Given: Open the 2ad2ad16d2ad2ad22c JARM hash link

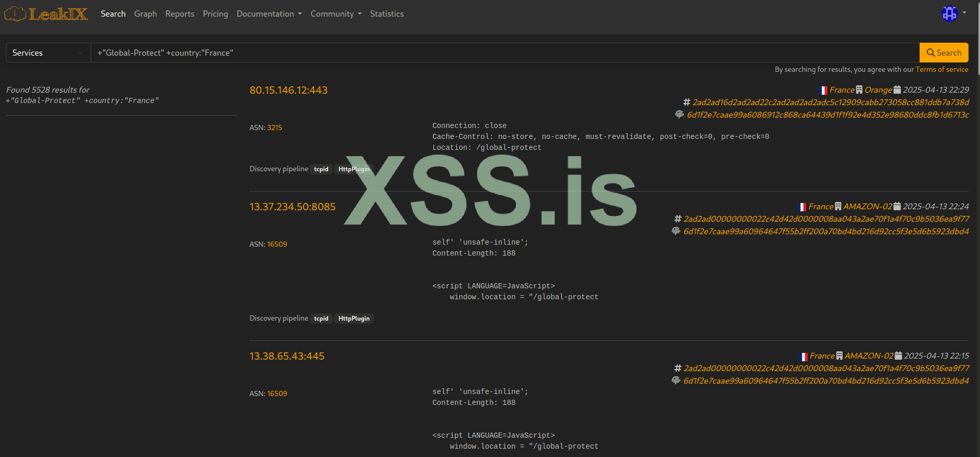Looking at the screenshot, I should coord(831,102).
